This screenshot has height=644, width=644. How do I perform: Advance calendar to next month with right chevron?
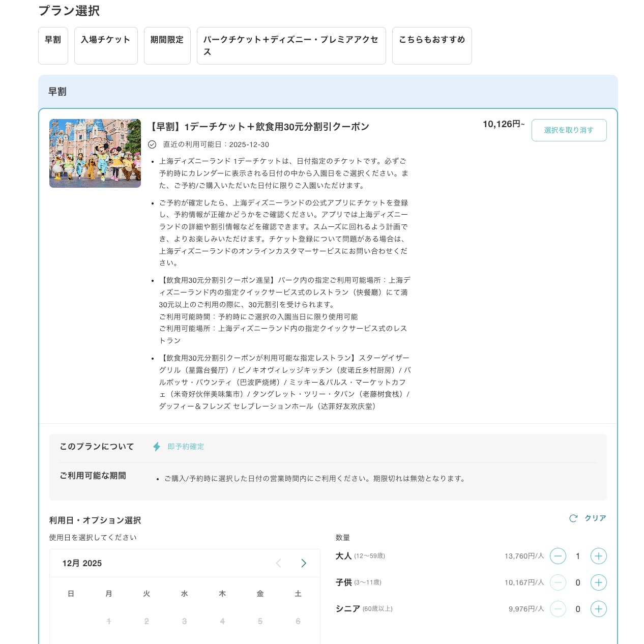pyautogui.click(x=304, y=563)
